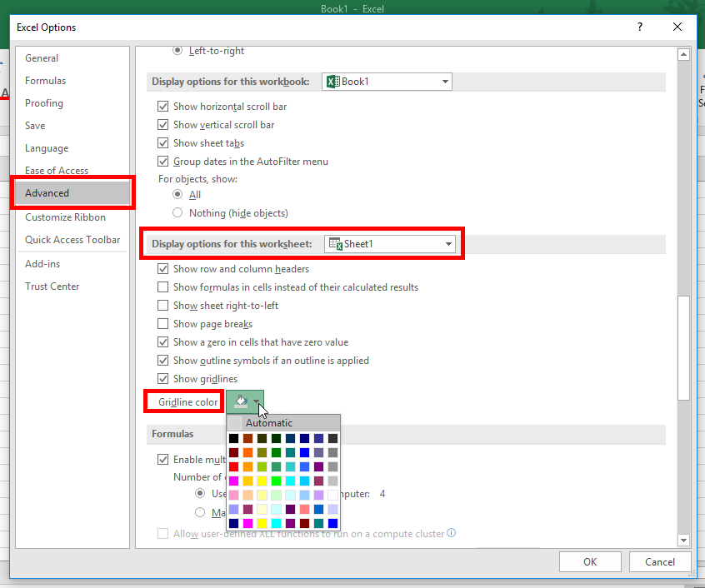Uncheck Show horizontal scroll bar
The image size is (705, 588).
[x=162, y=107]
